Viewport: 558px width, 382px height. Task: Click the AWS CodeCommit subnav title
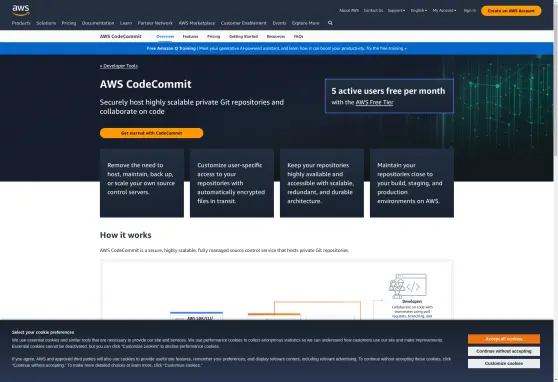pyautogui.click(x=121, y=36)
